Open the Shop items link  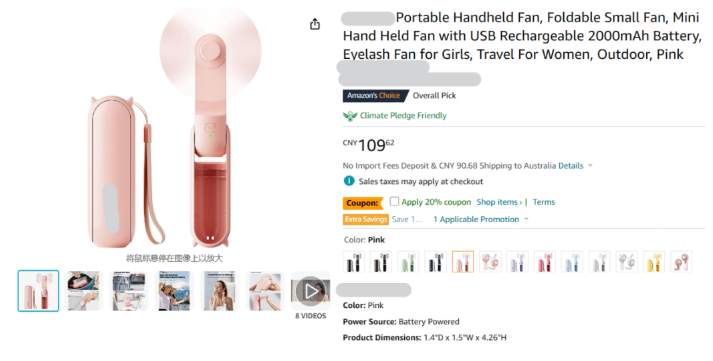pos(499,202)
